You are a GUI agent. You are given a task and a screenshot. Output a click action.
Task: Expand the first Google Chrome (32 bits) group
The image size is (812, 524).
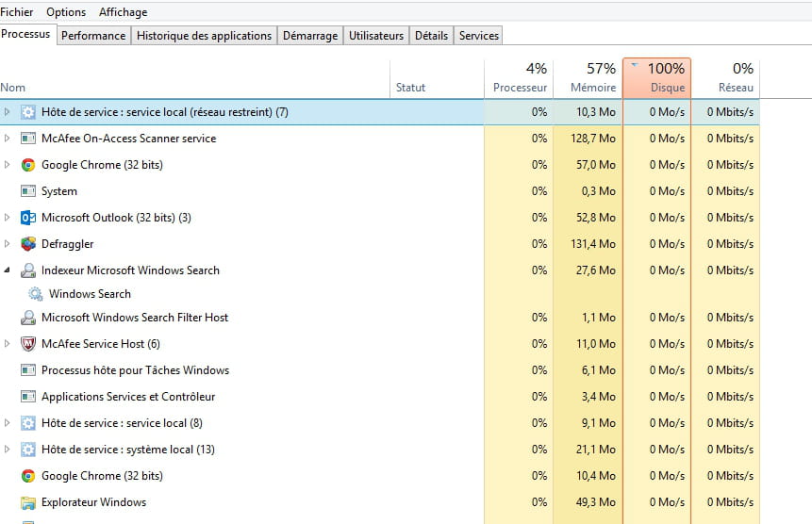tap(7, 165)
